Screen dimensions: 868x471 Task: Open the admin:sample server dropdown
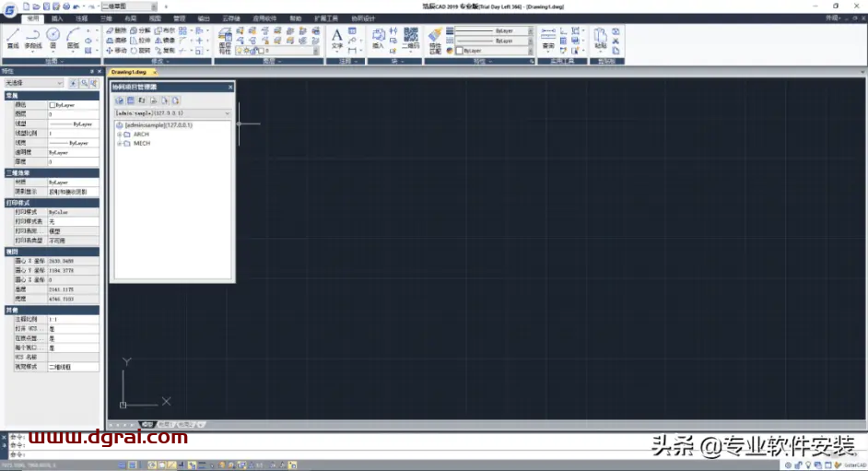[x=227, y=112]
